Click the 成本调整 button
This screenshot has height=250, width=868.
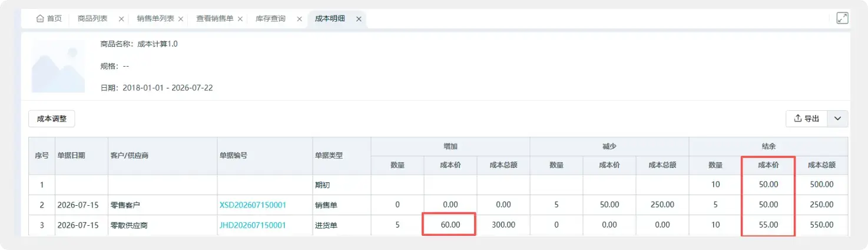(x=52, y=119)
